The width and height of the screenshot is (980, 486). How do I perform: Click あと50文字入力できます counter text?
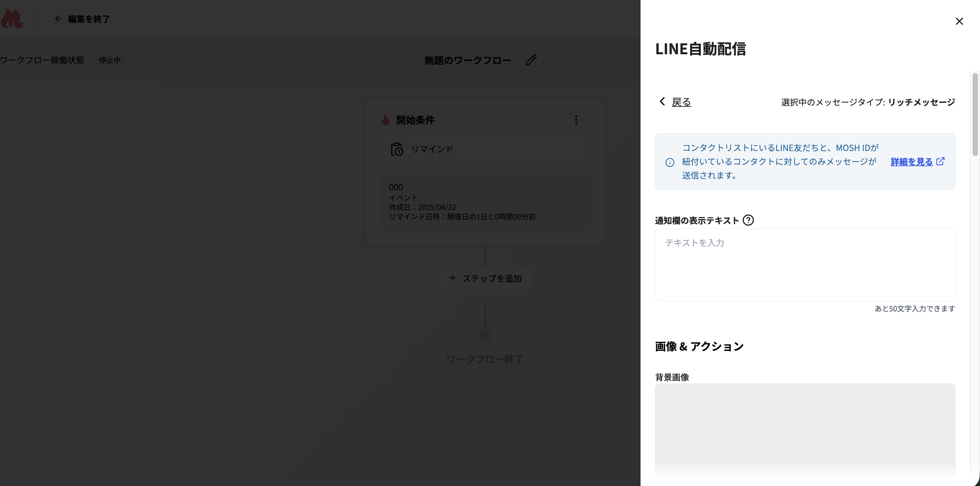(915, 308)
